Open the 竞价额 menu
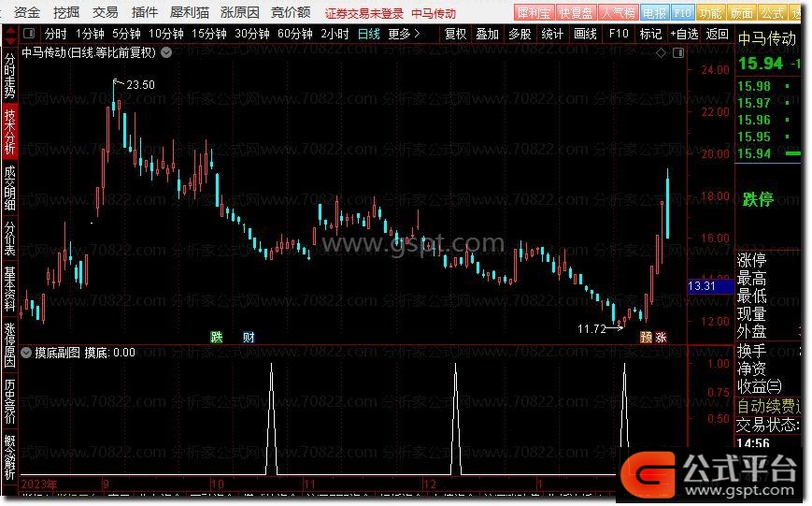The image size is (812, 506). pos(291,12)
